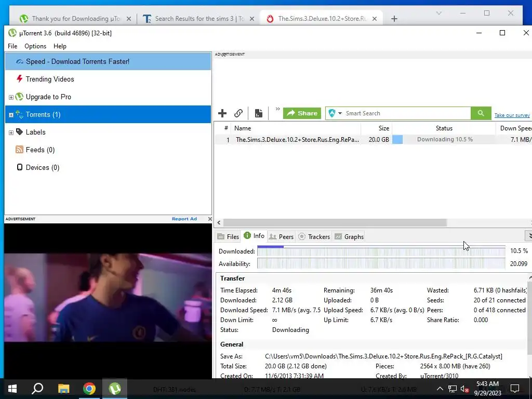The height and width of the screenshot is (399, 532).
Task: Close the left advertisement panel
Action: (x=210, y=219)
